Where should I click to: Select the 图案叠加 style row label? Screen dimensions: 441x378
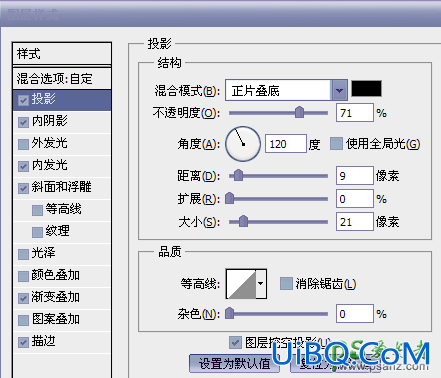coord(56,319)
